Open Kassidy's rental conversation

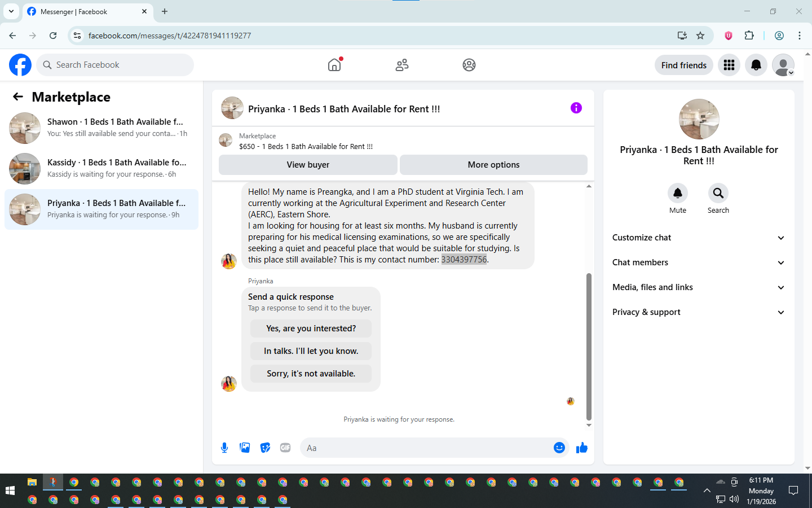tap(101, 169)
